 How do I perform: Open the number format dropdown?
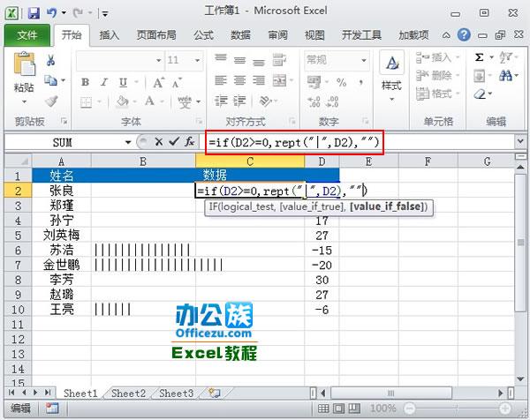point(364,60)
